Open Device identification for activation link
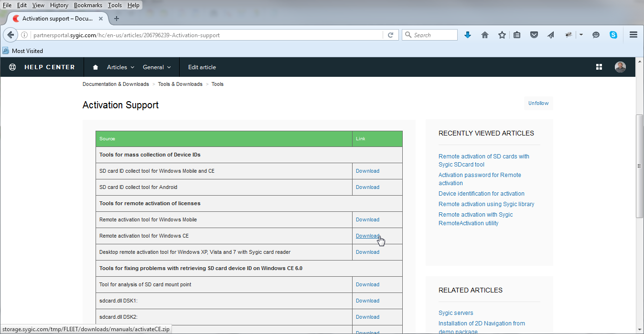 tap(482, 194)
